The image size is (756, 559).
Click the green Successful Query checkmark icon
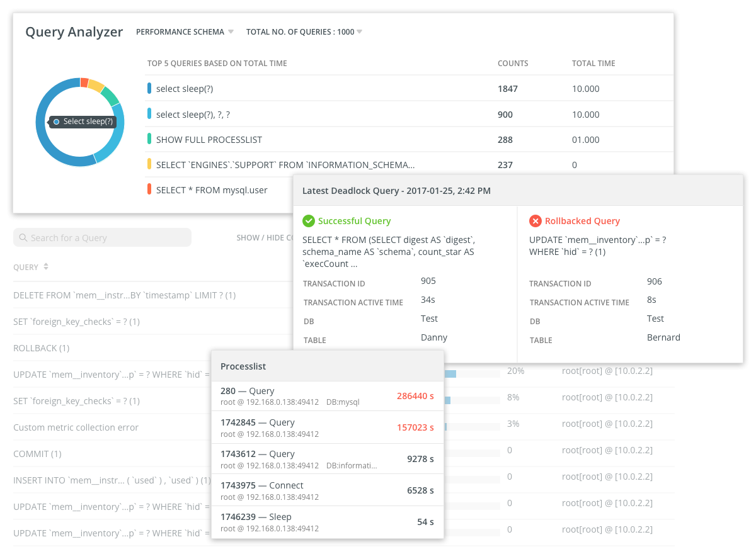pyautogui.click(x=308, y=221)
